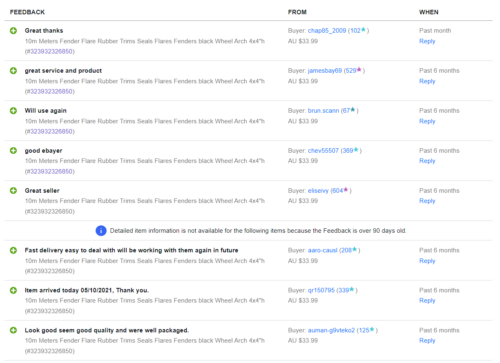The image size is (500, 363).
Task: Open buyer profile brun.scann
Action: pos(323,111)
